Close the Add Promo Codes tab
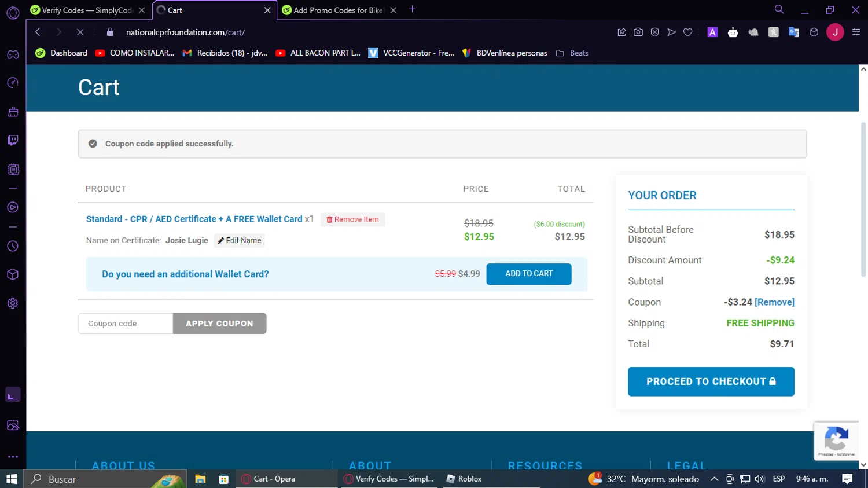The width and height of the screenshot is (868, 488). 393,10
